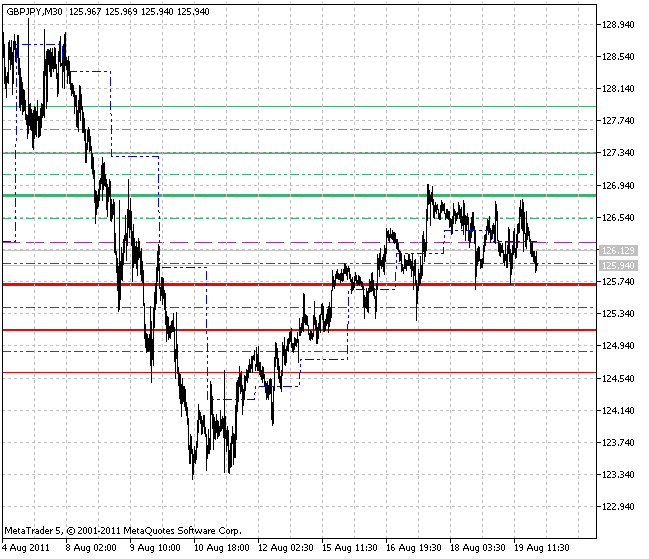The image size is (649, 559).
Task: Click the 128.940 price scale label
Action: click(x=618, y=25)
